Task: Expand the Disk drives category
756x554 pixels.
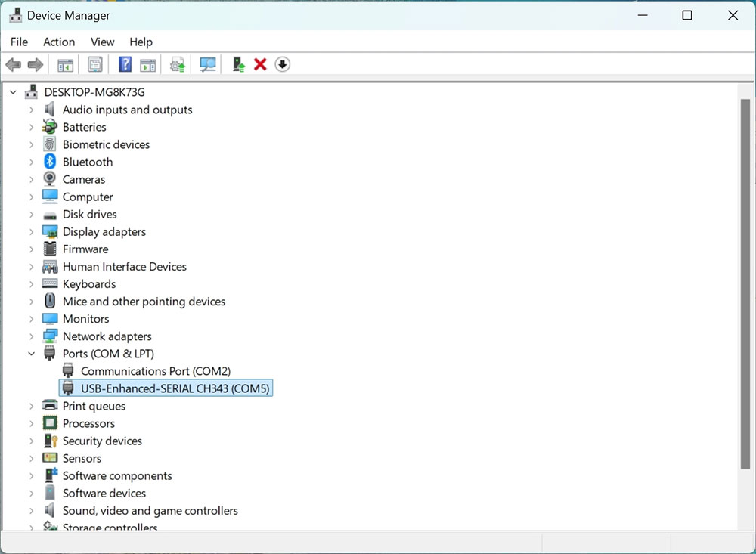Action: [31, 214]
